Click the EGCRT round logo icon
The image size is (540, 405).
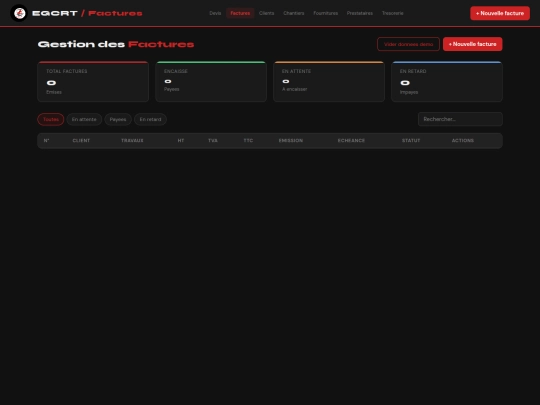click(x=19, y=13)
